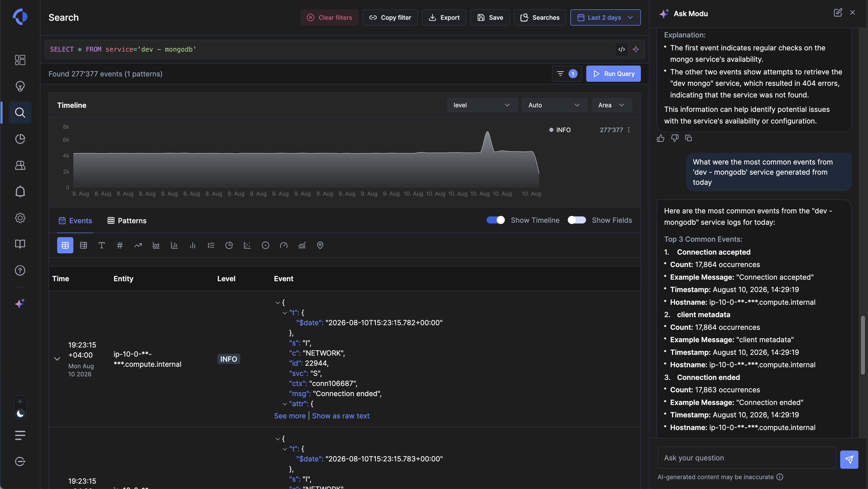The image size is (868, 489).
Task: Click the logout icon in sidebar
Action: tap(20, 461)
